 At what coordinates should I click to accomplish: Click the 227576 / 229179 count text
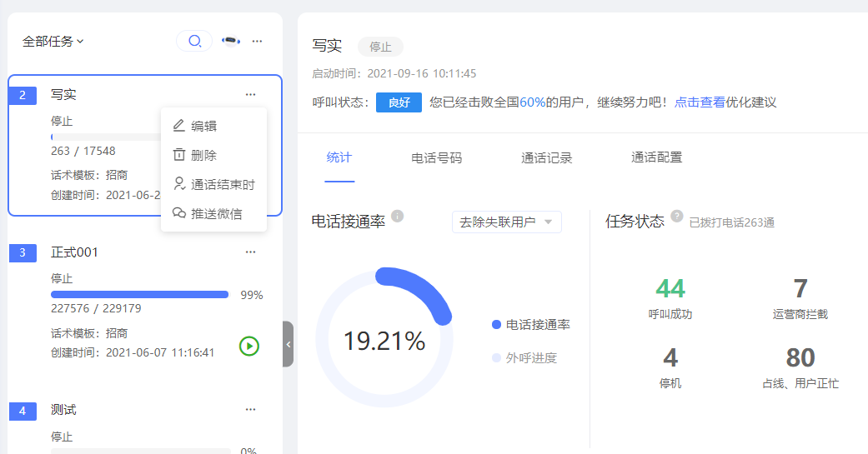[96, 308]
